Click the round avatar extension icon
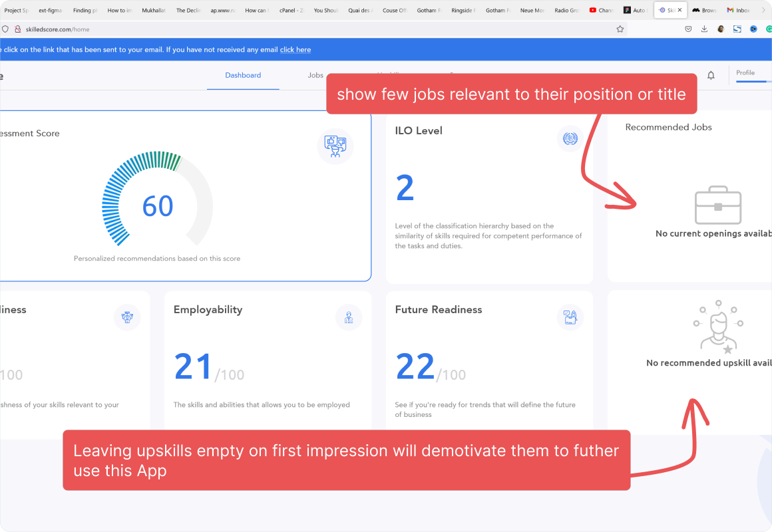772x532 pixels. [721, 29]
